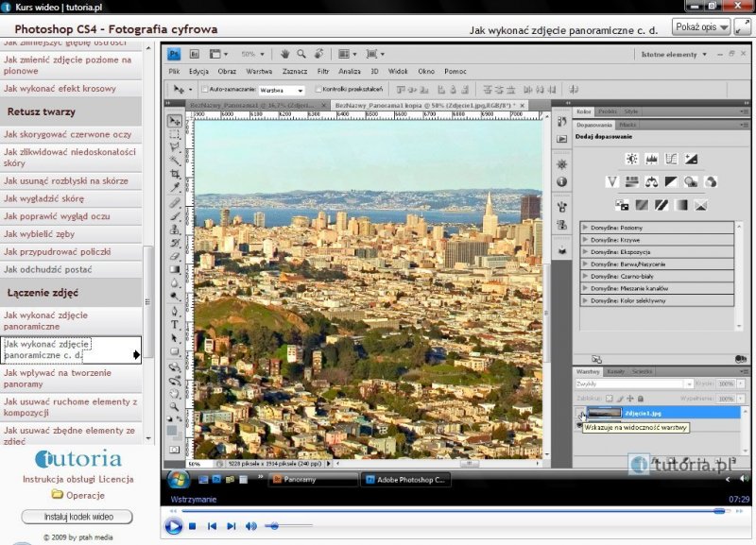Select the Move tool in the toolbox
Image resolution: width=756 pixels, height=545 pixels.
coord(175,120)
